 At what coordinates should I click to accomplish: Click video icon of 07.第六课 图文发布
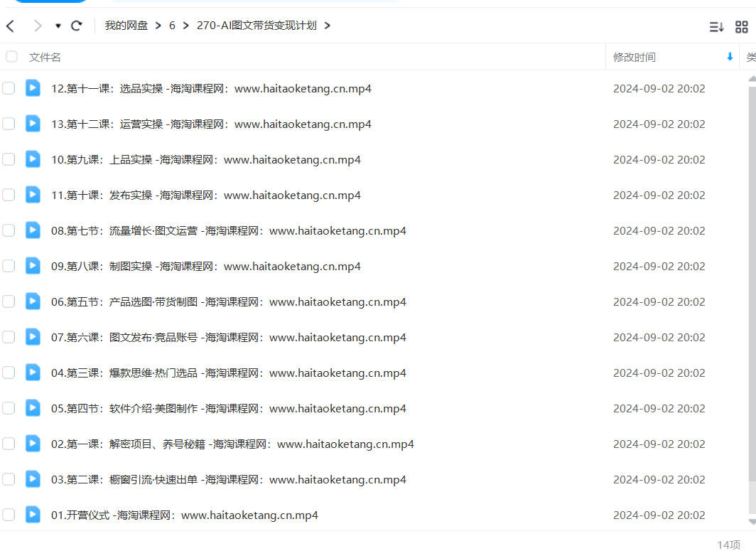(33, 337)
